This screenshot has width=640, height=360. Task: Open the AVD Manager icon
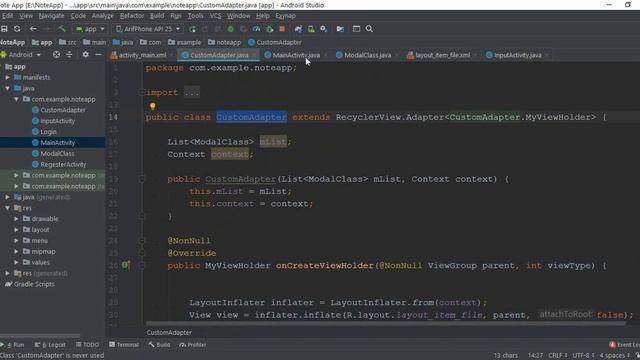(311, 29)
